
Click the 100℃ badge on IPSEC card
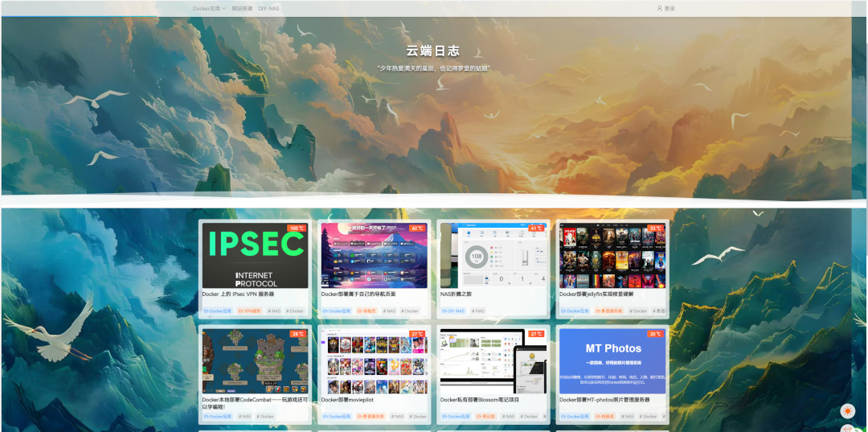point(297,228)
